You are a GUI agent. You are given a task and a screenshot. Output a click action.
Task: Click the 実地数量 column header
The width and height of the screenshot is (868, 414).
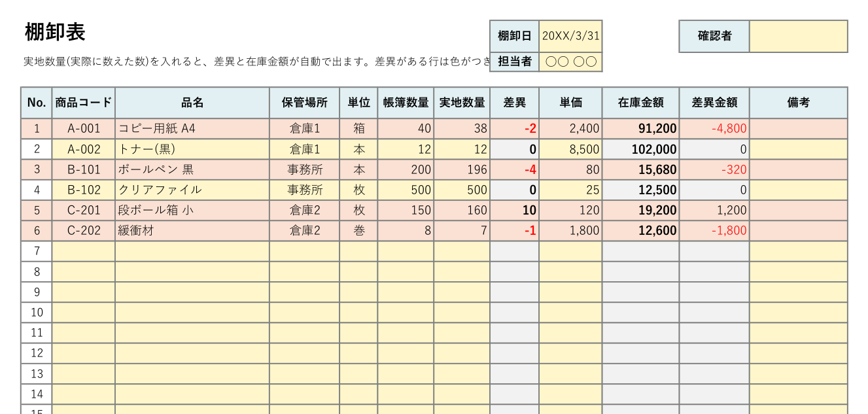tap(462, 103)
